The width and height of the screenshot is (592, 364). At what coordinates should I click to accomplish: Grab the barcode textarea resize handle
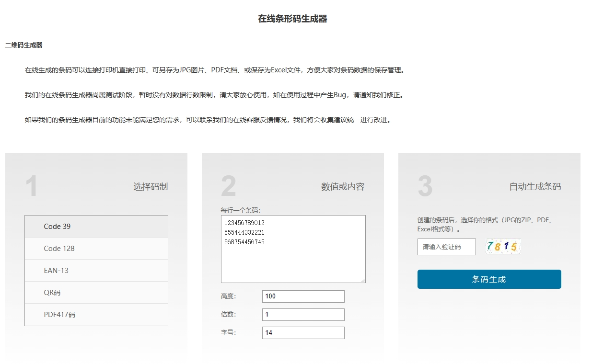[x=363, y=280]
